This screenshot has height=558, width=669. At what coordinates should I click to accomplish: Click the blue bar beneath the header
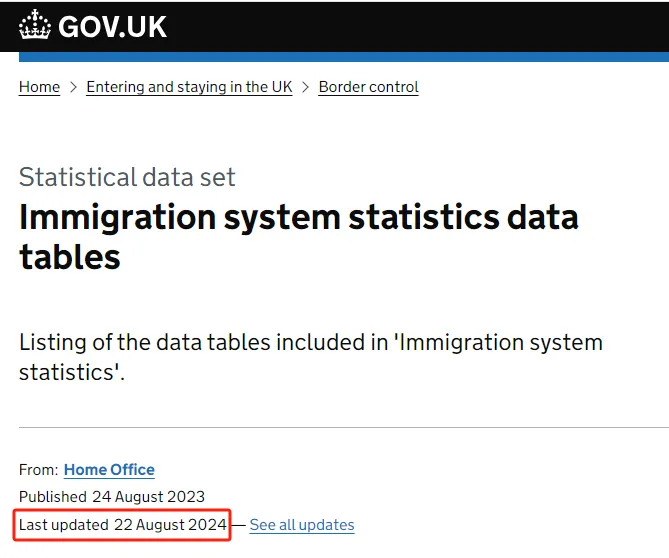344,57
